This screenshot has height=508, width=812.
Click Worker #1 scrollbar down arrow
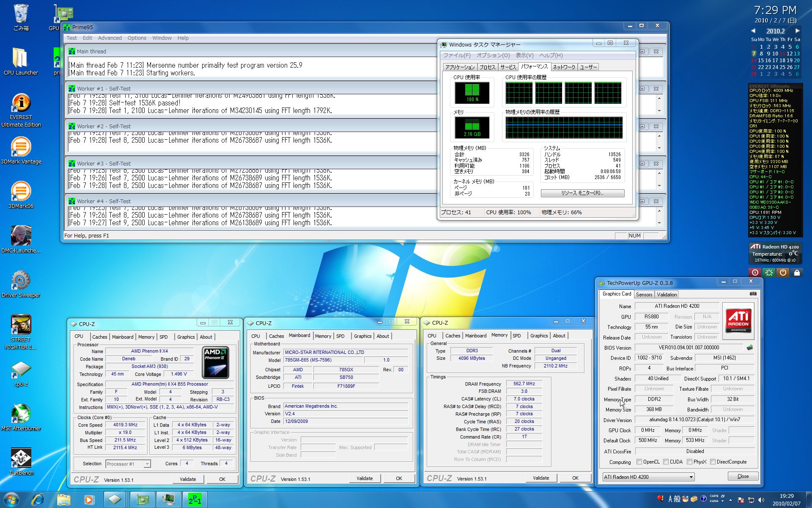659,111
